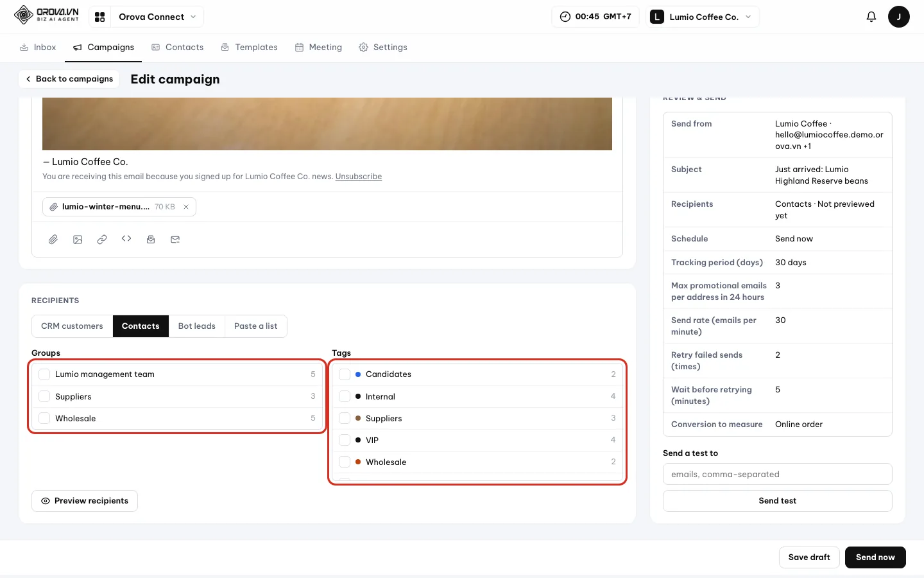Follow the Unsubscribe link in the email

tap(359, 177)
